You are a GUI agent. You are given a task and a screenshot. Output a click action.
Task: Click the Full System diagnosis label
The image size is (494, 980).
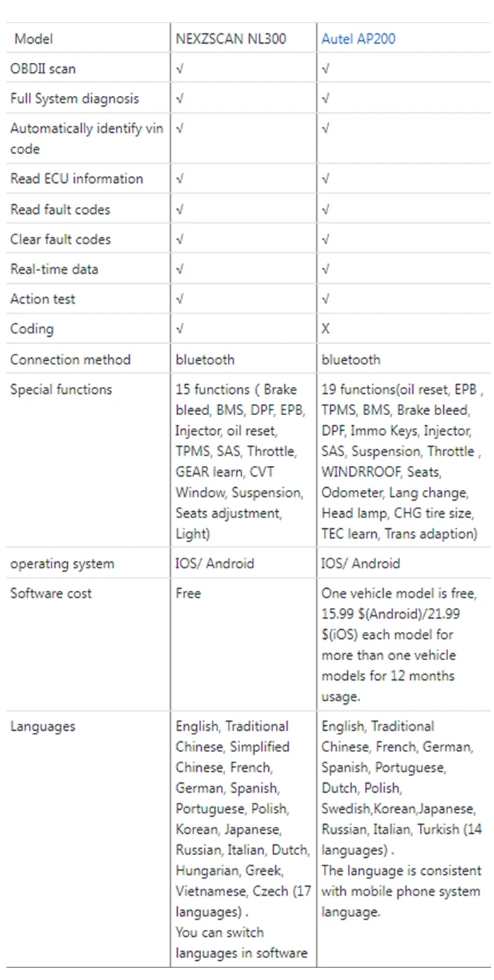click(x=75, y=99)
